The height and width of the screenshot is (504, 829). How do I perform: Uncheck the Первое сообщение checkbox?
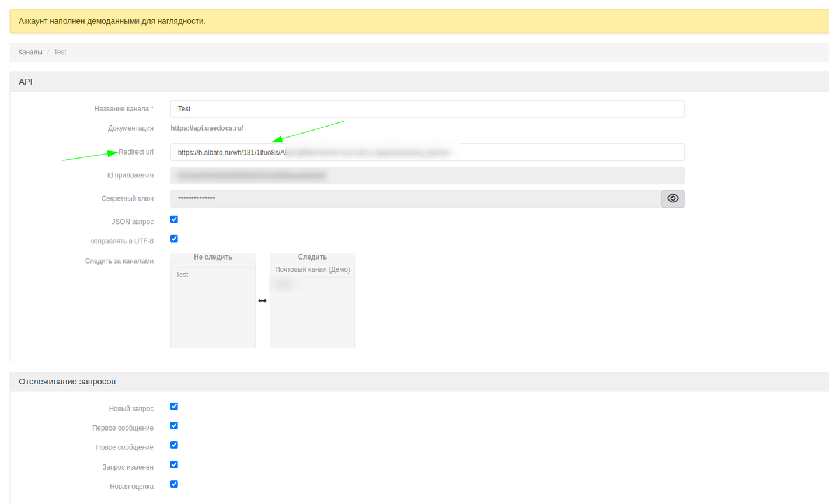pyautogui.click(x=174, y=426)
